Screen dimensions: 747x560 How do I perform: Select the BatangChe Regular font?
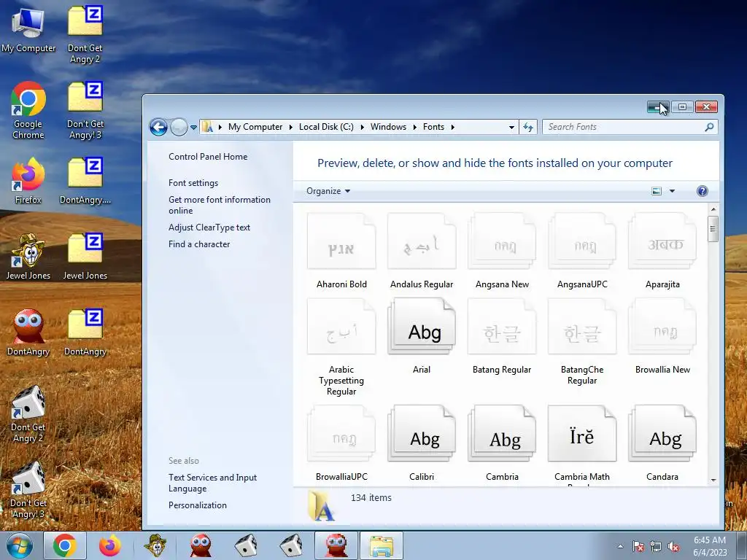(x=582, y=327)
